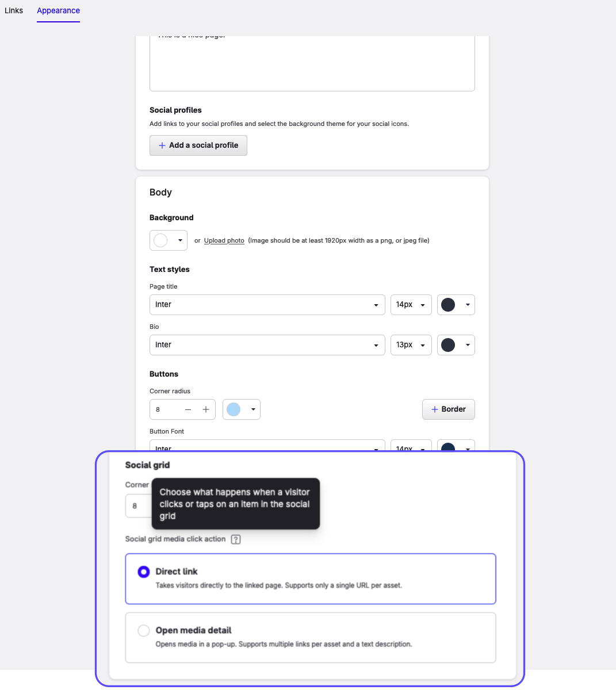Open the Page title font dropdown

[267, 305]
